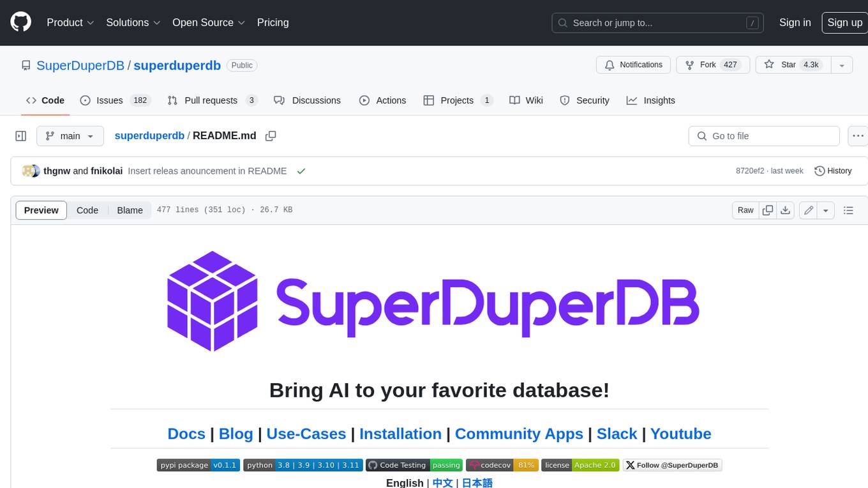Click the Code Testing passing badge

tap(414, 465)
